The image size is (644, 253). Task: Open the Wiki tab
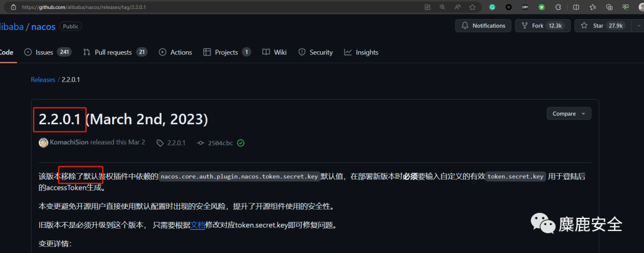click(x=274, y=53)
